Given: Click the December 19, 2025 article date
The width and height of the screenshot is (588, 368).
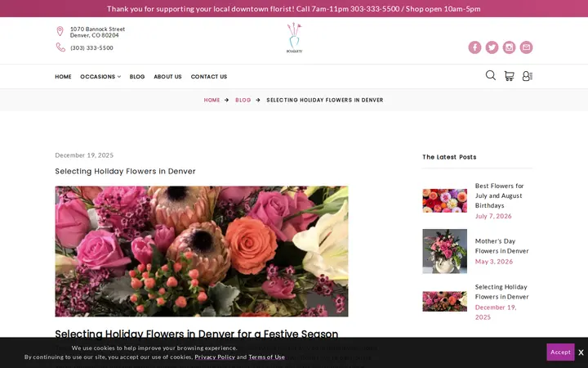Looking at the screenshot, I should (x=84, y=155).
